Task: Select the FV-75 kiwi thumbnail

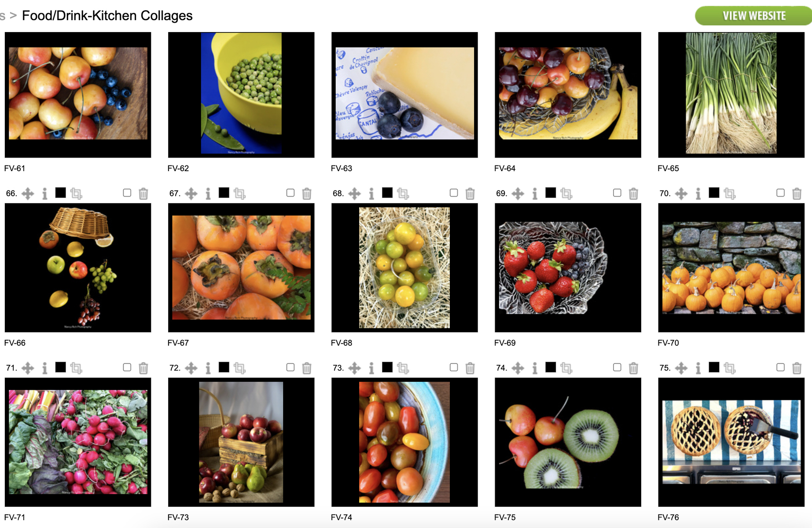Action: [x=568, y=442]
